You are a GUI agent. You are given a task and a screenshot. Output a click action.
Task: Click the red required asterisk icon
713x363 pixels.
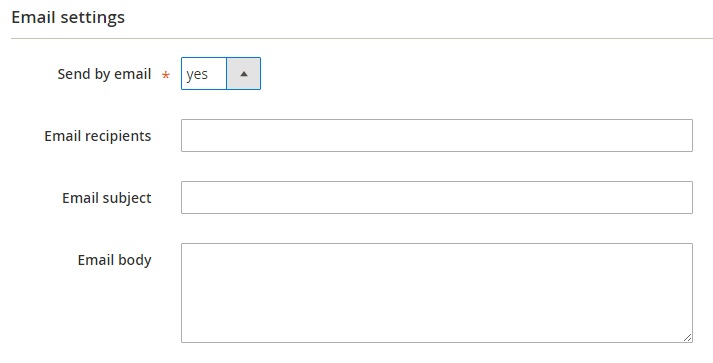[166, 75]
